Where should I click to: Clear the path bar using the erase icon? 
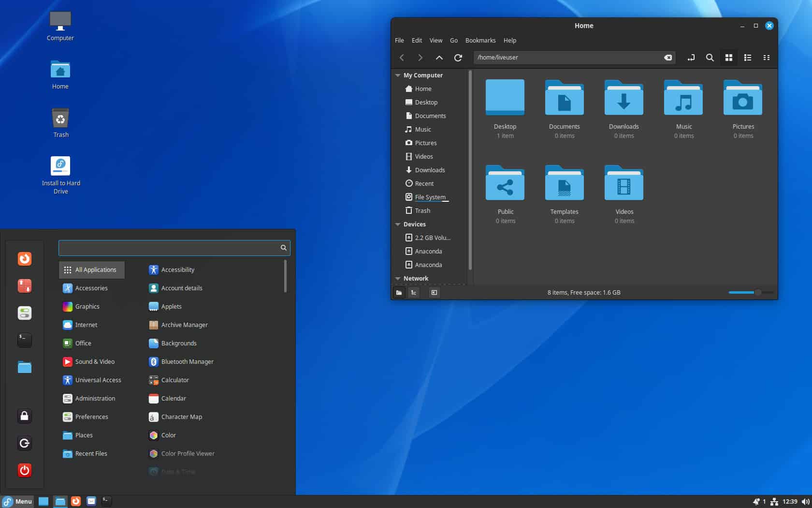[668, 58]
